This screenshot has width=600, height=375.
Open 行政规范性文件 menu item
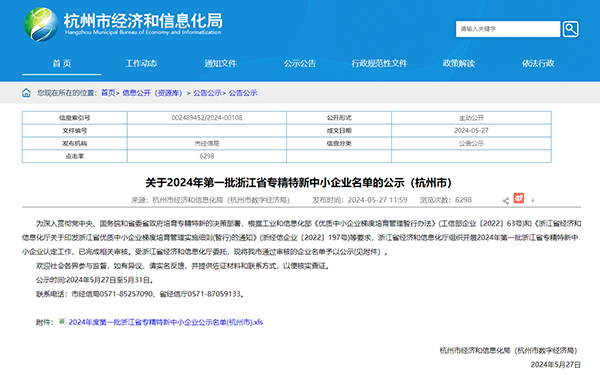click(379, 63)
